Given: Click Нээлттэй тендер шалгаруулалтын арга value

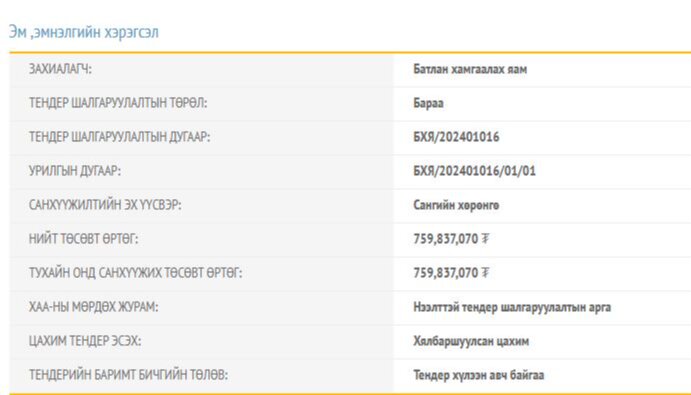Looking at the screenshot, I should [x=512, y=307].
